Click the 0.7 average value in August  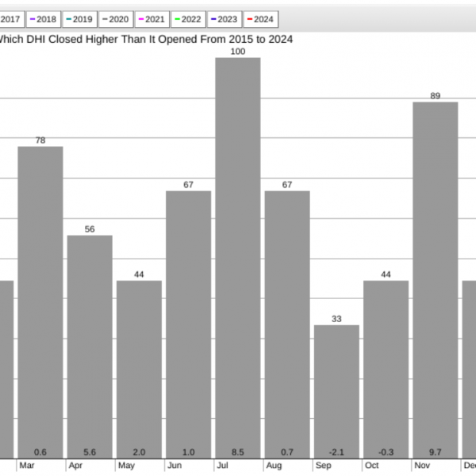pyautogui.click(x=287, y=452)
